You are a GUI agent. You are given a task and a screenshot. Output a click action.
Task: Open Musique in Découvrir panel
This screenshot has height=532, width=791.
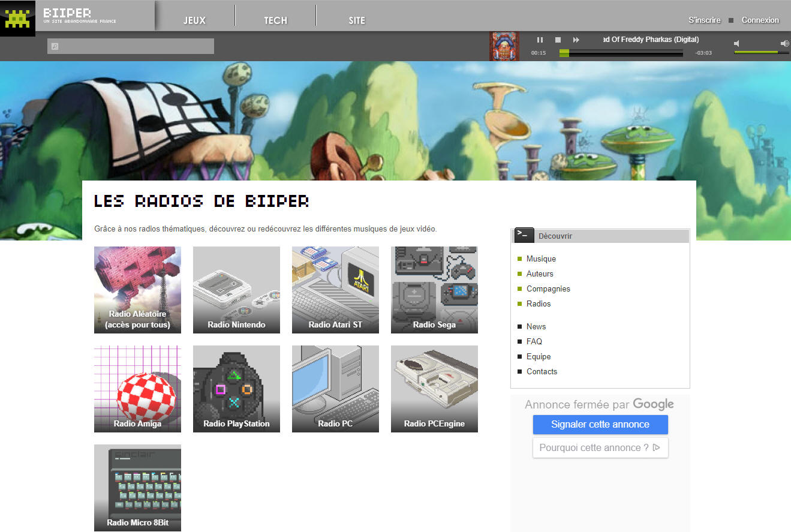541,259
